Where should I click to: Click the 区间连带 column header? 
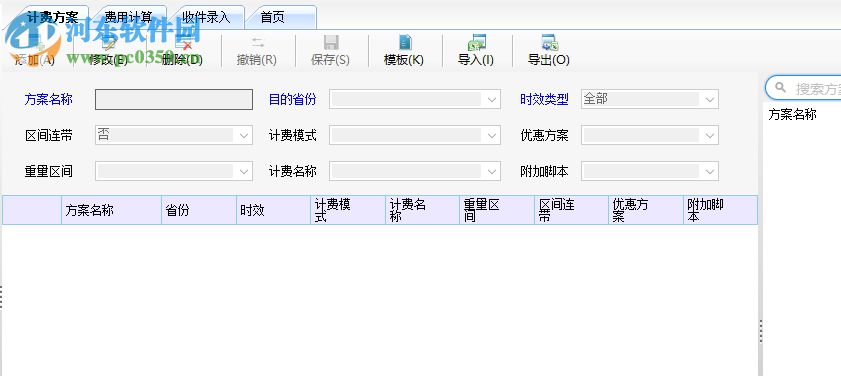572,210
